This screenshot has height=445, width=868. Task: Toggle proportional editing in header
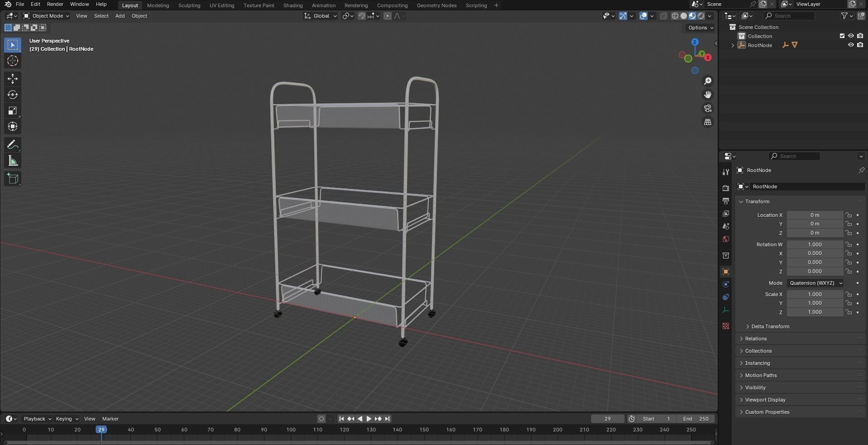point(388,16)
